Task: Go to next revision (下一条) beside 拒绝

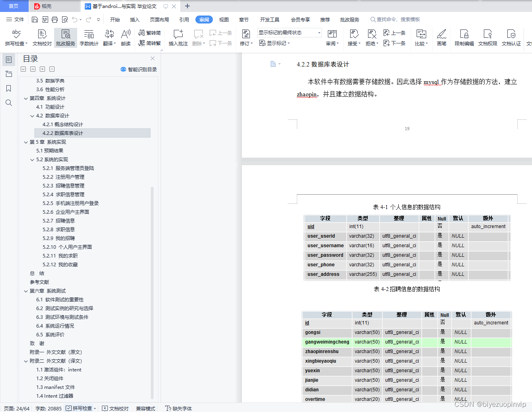Action: click(395, 43)
